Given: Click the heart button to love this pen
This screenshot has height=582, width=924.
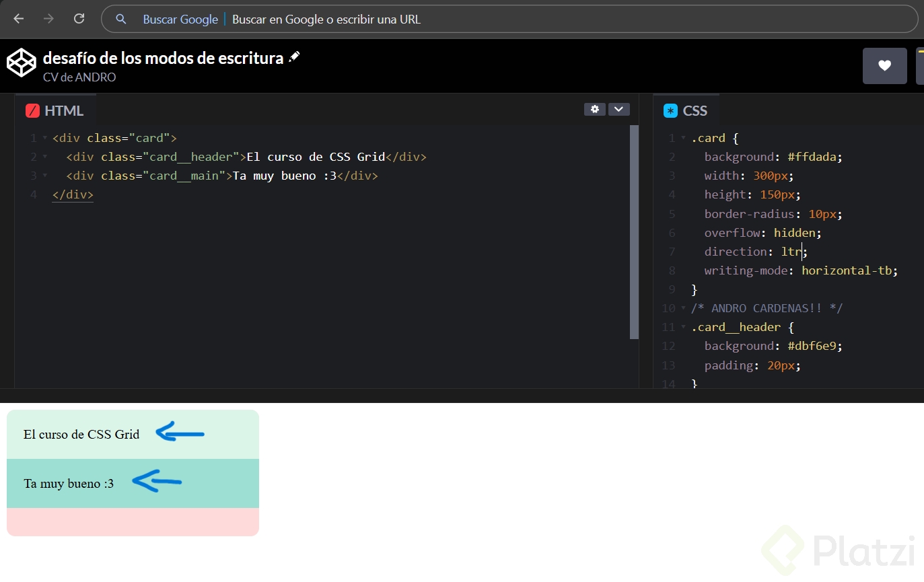Looking at the screenshot, I should click(884, 66).
